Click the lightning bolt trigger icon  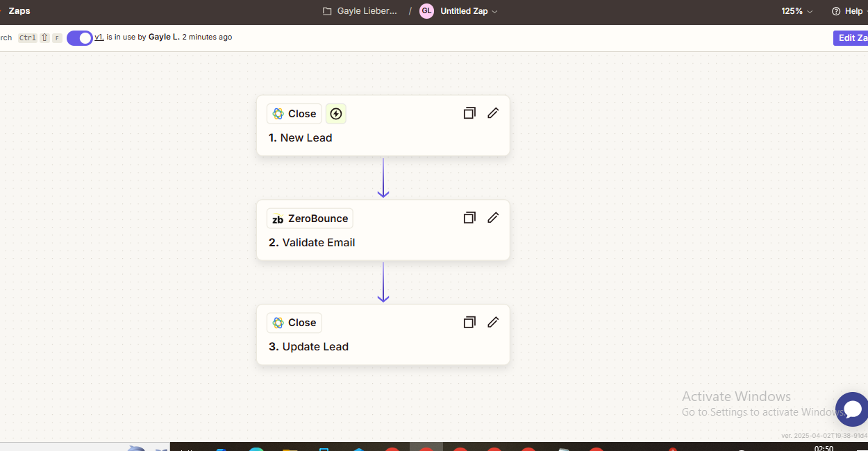[x=336, y=114]
